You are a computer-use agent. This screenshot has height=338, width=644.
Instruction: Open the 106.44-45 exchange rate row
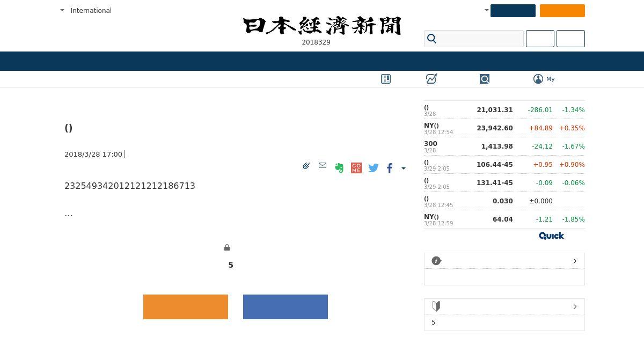[504, 165]
